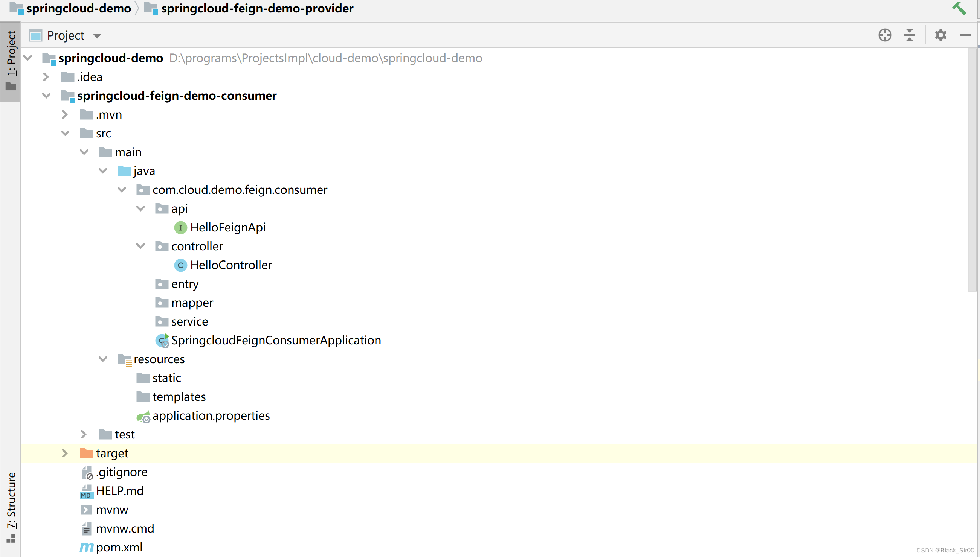The width and height of the screenshot is (980, 557).
Task: Click the green arrow button top right
Action: click(x=960, y=8)
